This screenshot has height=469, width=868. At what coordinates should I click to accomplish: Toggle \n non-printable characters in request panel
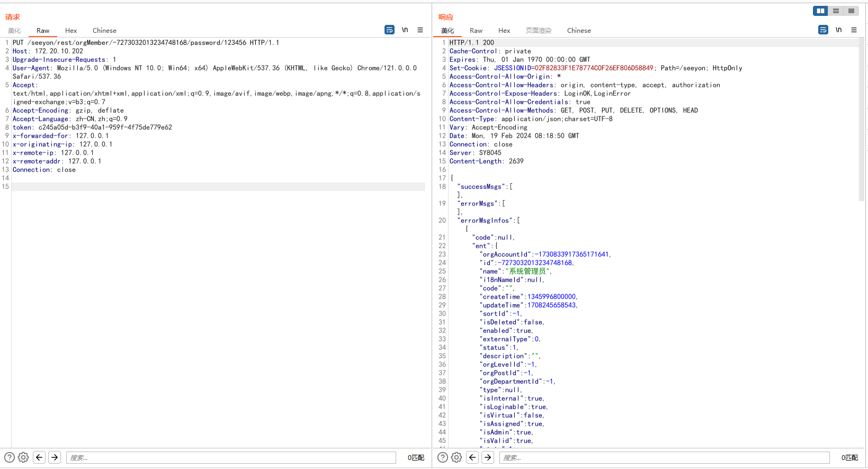pyautogui.click(x=405, y=30)
